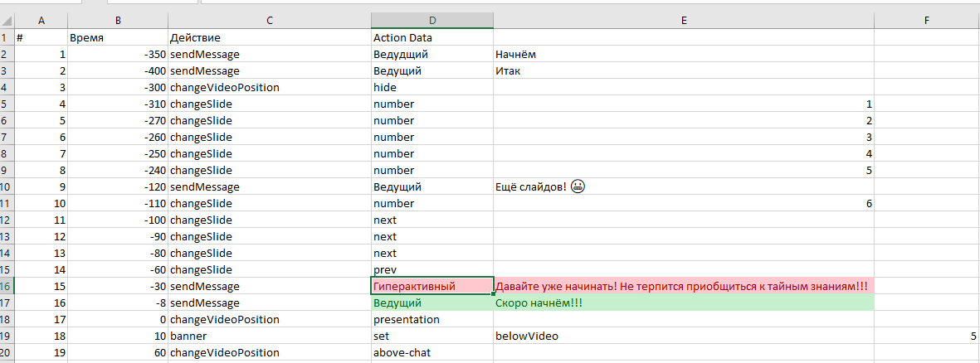
Task: Select row 16 header
Action: click(x=7, y=286)
